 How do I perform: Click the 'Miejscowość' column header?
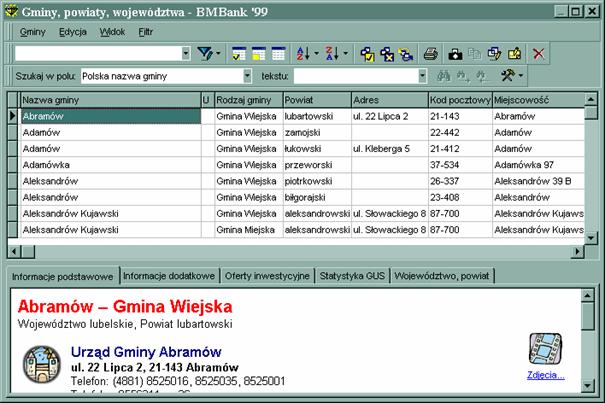tap(539, 100)
